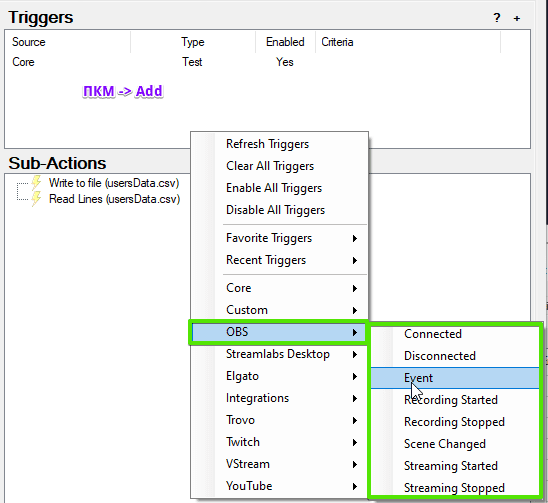Screen dimensions: 548x503
Task: Sort triggers by the Criteria column header
Action: pos(408,42)
